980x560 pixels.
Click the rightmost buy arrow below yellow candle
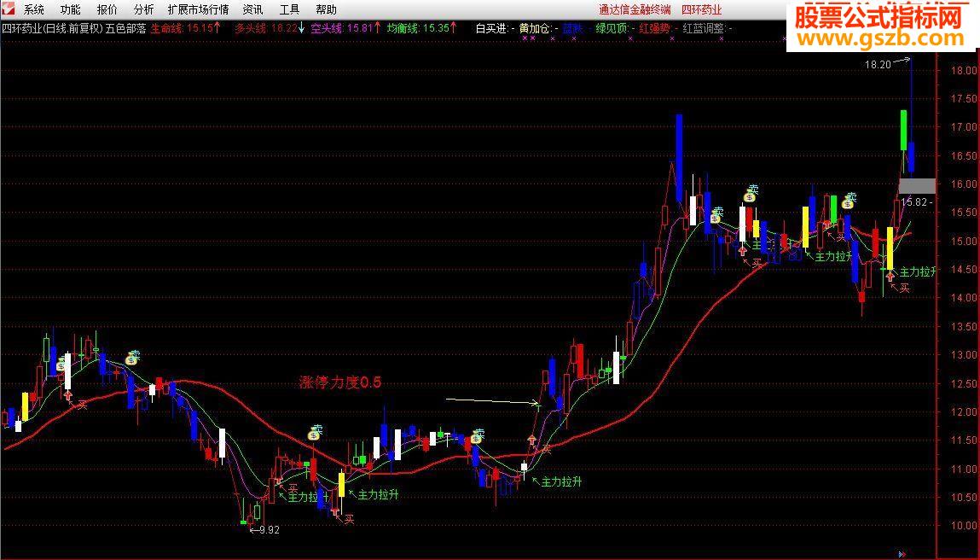click(x=890, y=276)
